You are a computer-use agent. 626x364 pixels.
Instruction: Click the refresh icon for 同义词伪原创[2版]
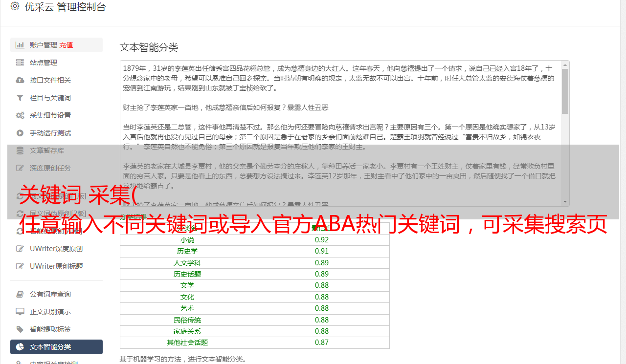click(x=20, y=214)
